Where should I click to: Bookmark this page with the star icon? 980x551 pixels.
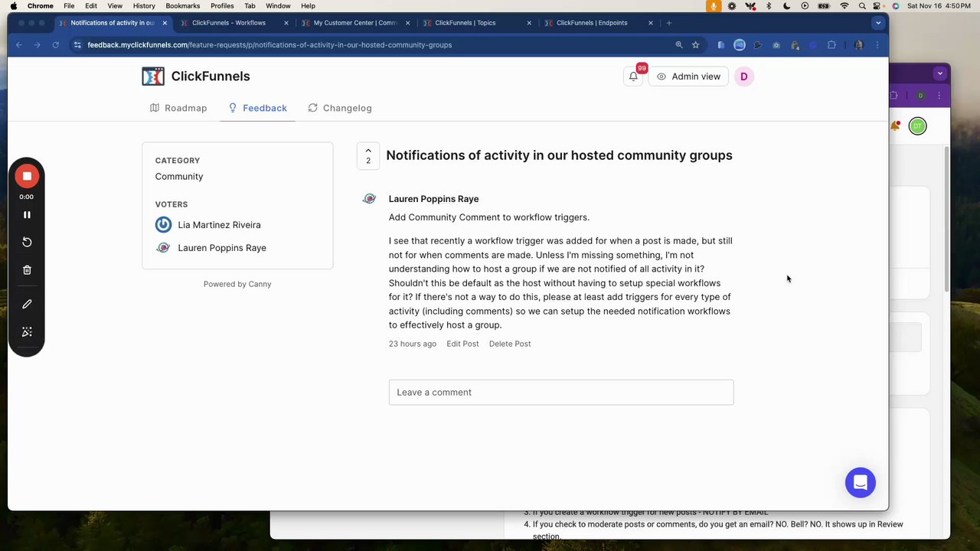[x=695, y=45]
